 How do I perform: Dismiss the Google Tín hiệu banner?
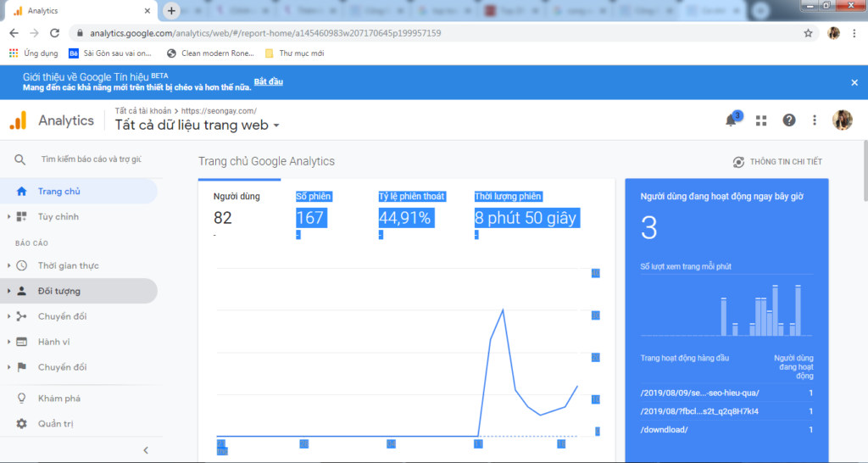(x=854, y=82)
